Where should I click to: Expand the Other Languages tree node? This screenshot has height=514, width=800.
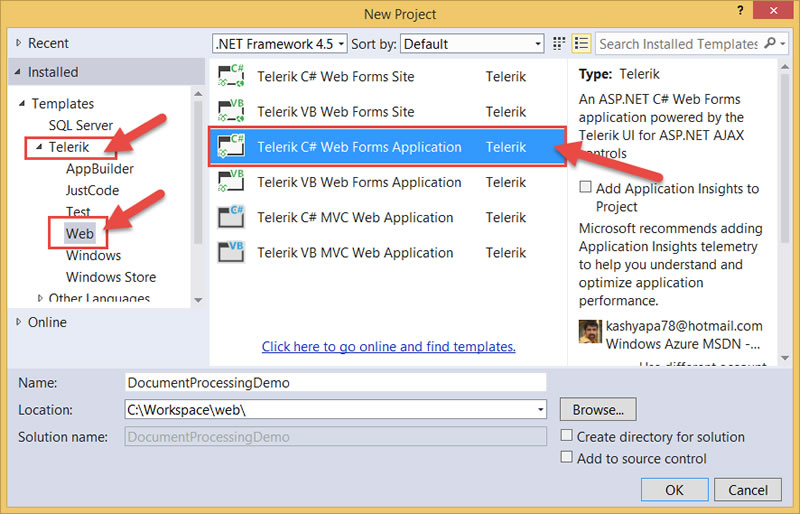pyautogui.click(x=40, y=298)
